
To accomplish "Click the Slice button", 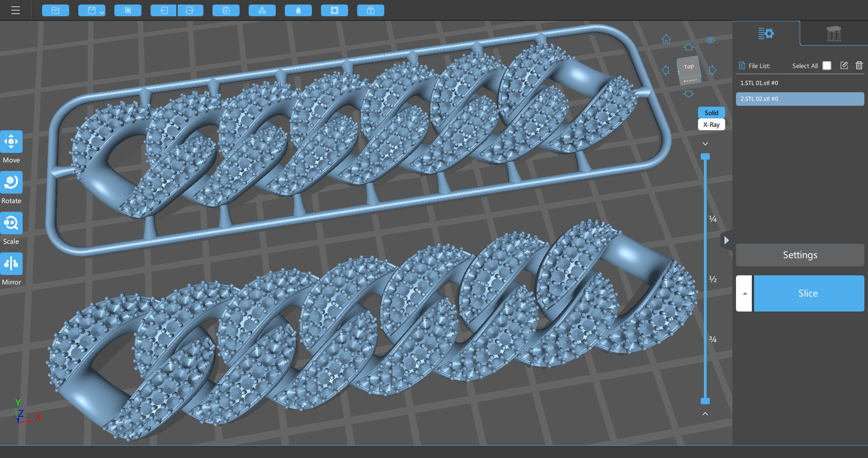I will tap(809, 293).
